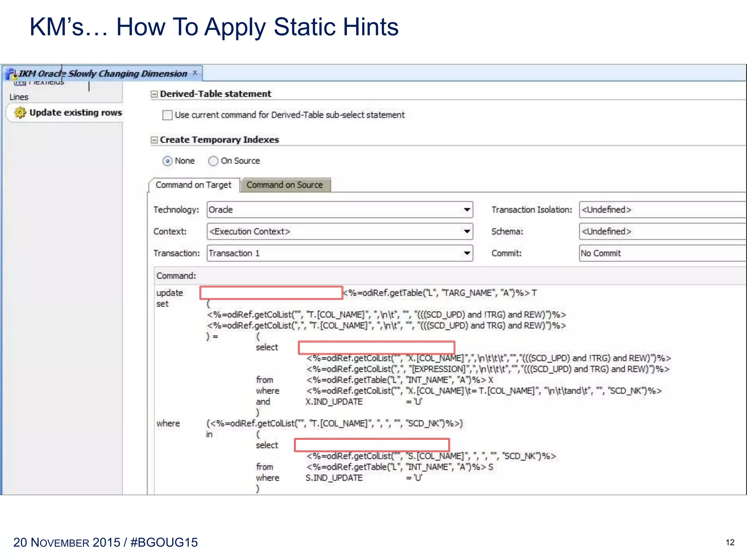Open the Transaction Isolation combo box
The image size is (747, 560).
pos(663,210)
